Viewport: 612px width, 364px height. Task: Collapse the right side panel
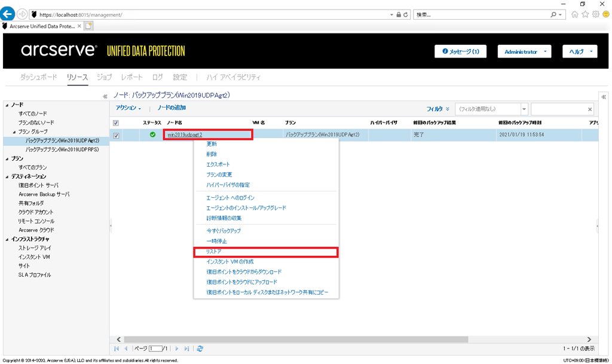click(x=604, y=97)
